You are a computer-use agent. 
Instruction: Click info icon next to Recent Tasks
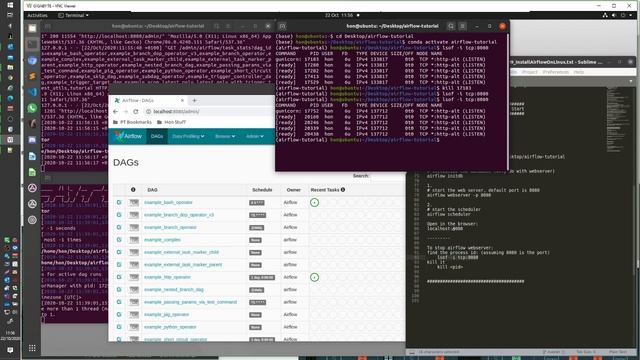click(343, 189)
